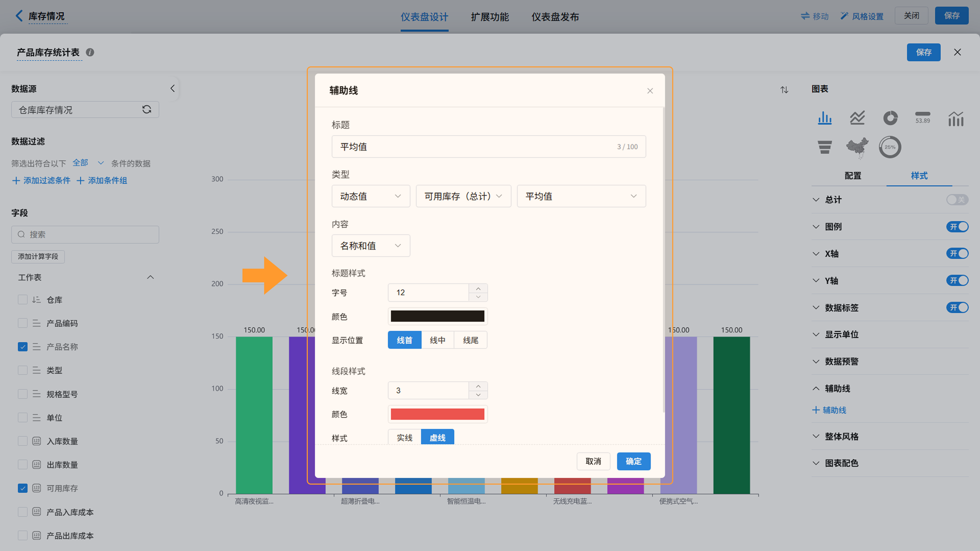This screenshot has width=980, height=551.
Task: Open the 扩展功能 top tab
Action: (x=490, y=17)
